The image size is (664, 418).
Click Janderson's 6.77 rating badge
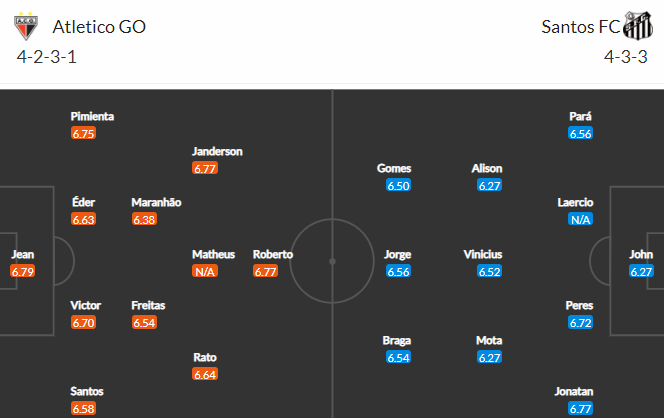(x=205, y=168)
